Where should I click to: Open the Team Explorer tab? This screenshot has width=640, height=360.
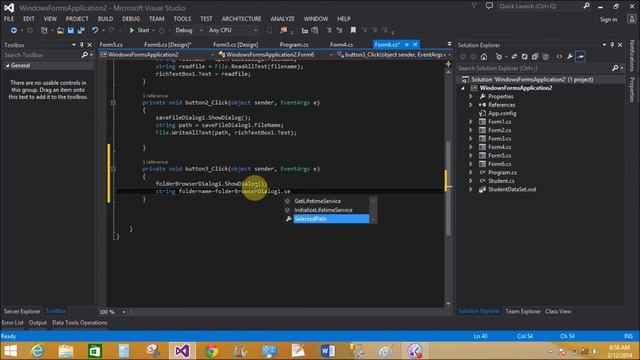[523, 311]
